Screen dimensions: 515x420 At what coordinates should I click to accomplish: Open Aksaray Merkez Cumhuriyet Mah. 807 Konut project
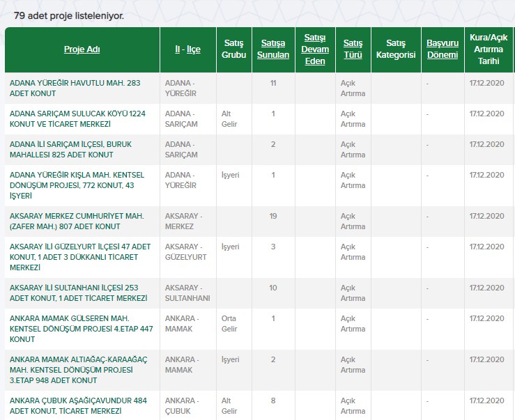point(77,221)
